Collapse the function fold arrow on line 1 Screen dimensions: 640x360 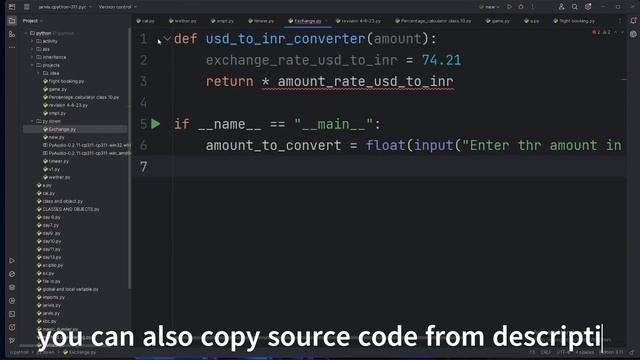[167, 39]
